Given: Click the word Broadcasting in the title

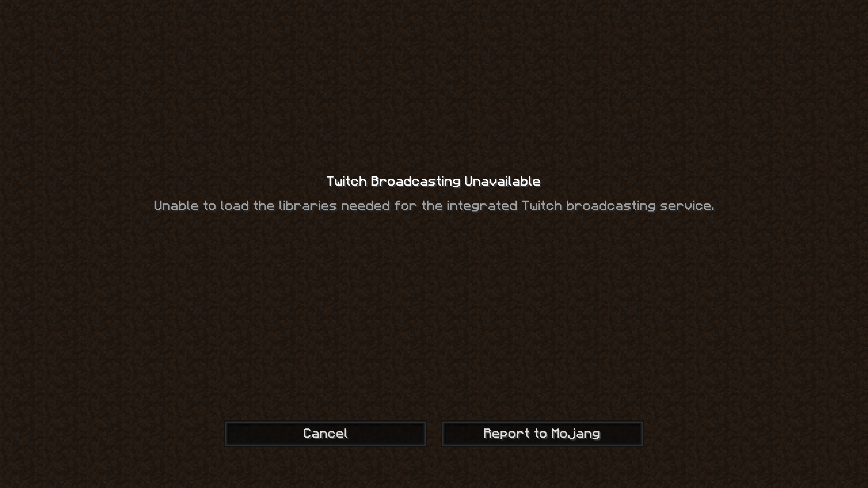Looking at the screenshot, I should [415, 182].
